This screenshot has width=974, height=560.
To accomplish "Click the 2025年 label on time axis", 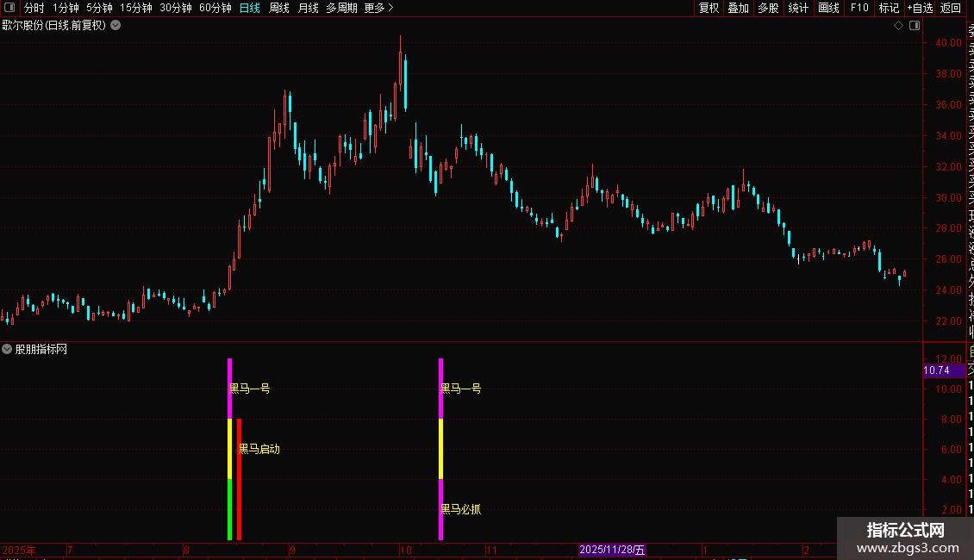I will [x=19, y=550].
